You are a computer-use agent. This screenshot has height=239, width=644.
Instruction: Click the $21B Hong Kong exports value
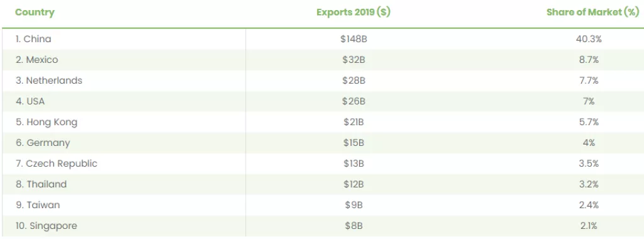point(353,122)
